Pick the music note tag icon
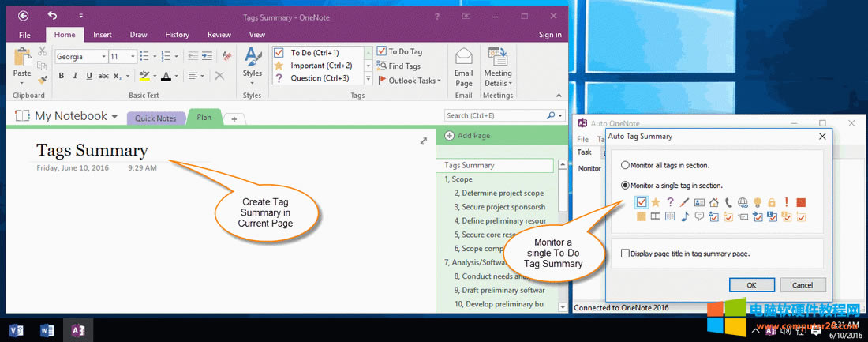Image resolution: width=868 pixels, height=342 pixels. click(x=685, y=216)
